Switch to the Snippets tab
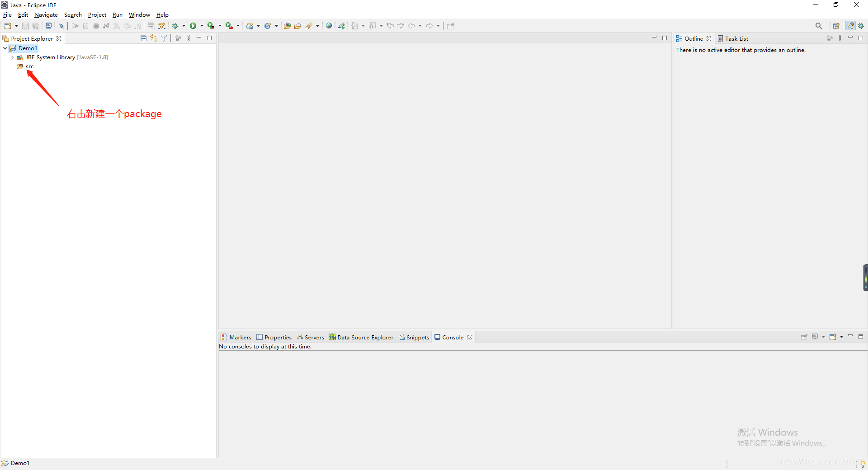The image size is (868, 470). click(x=414, y=337)
